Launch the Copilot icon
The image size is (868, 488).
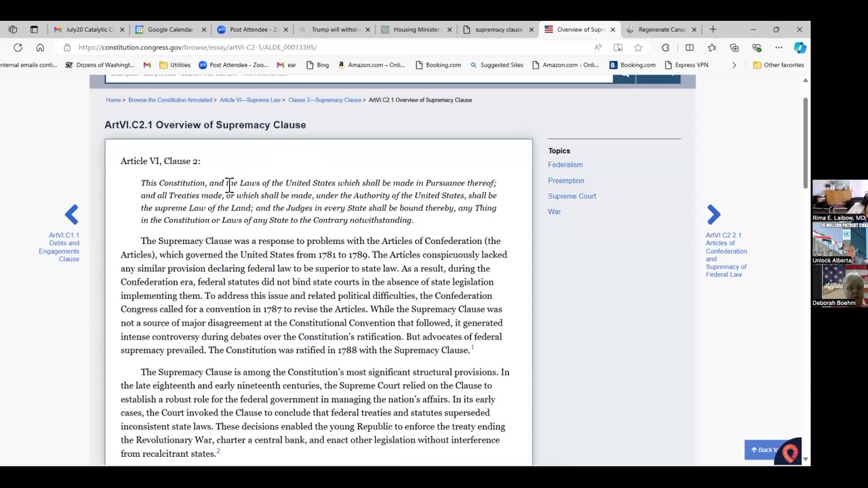800,47
